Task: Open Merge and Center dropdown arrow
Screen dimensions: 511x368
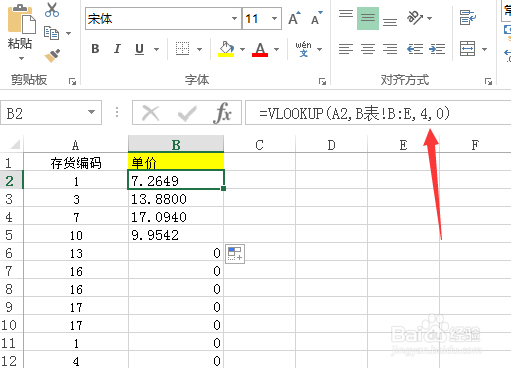Action: 484,50
